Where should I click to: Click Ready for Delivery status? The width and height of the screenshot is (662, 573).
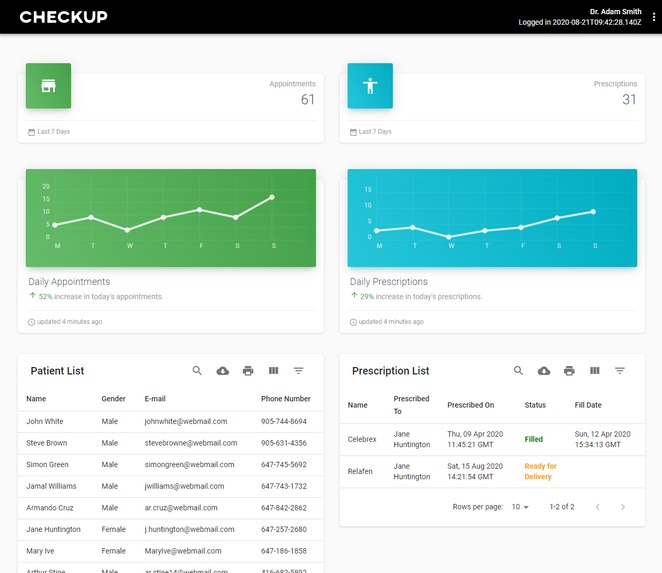click(540, 471)
